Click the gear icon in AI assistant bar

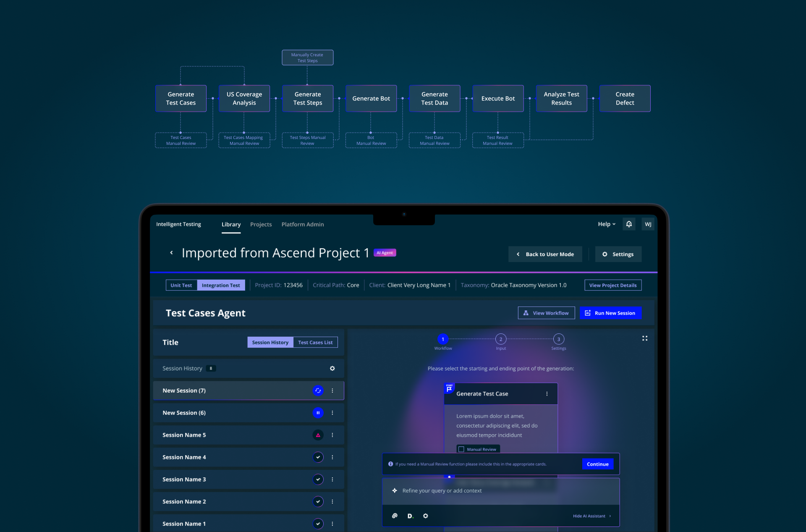coord(425,516)
